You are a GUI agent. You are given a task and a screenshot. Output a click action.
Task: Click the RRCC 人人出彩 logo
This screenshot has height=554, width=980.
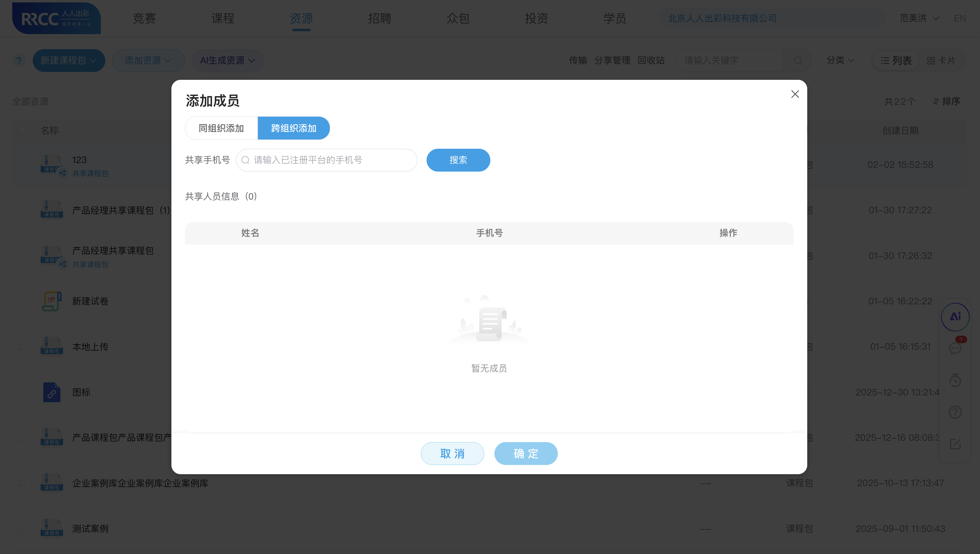click(56, 18)
